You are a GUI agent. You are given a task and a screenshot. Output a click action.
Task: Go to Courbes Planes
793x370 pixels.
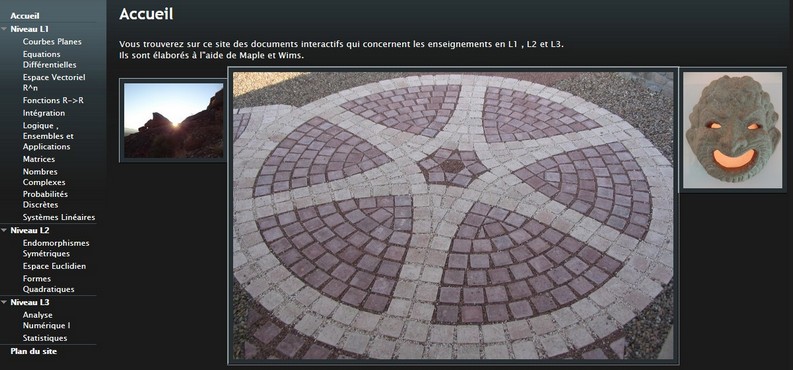point(52,42)
